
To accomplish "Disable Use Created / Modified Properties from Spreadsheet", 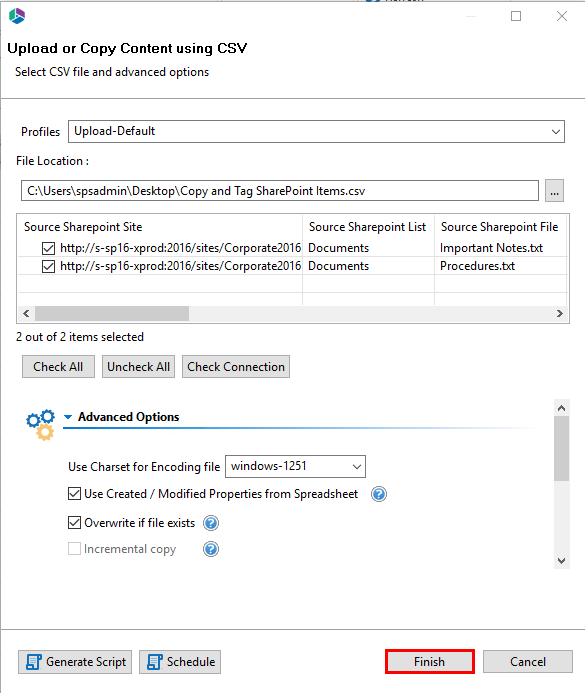I will pos(74,493).
